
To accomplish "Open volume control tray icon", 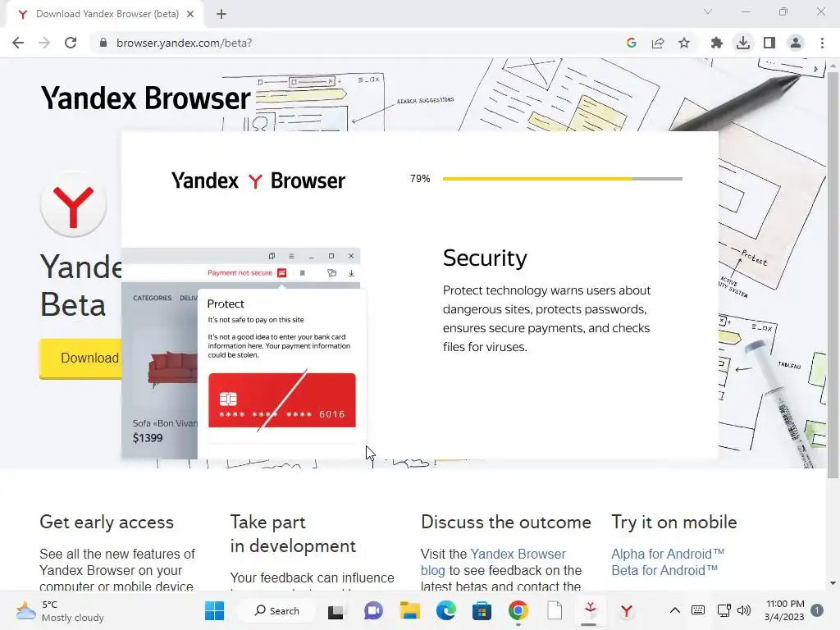I will 744,610.
